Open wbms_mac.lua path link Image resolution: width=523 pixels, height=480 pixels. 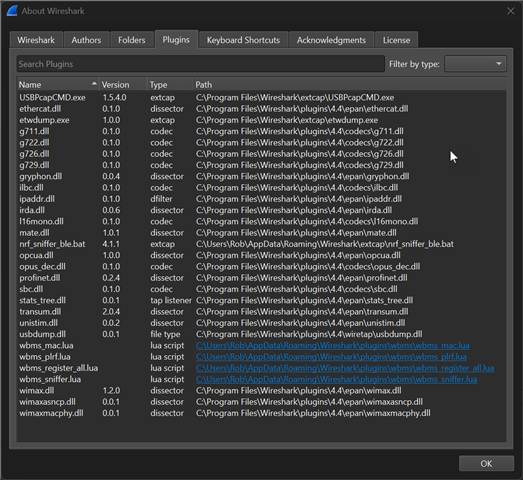333,346
